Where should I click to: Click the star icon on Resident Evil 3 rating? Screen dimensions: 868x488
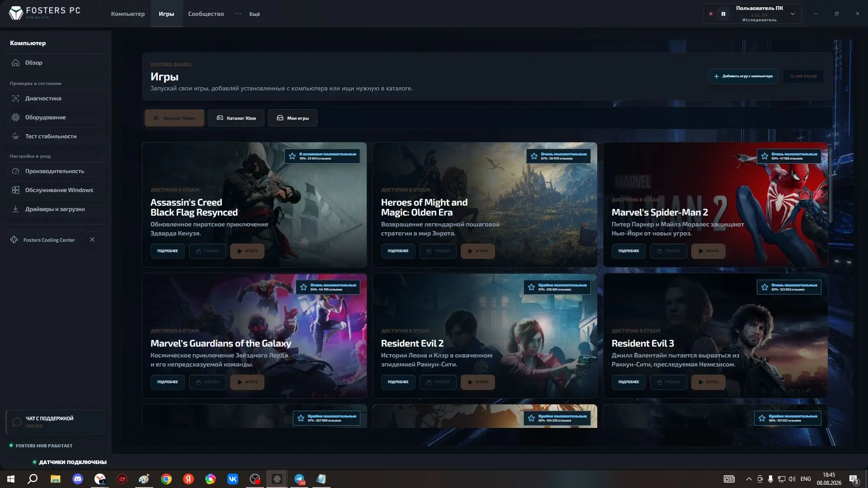[x=764, y=287]
